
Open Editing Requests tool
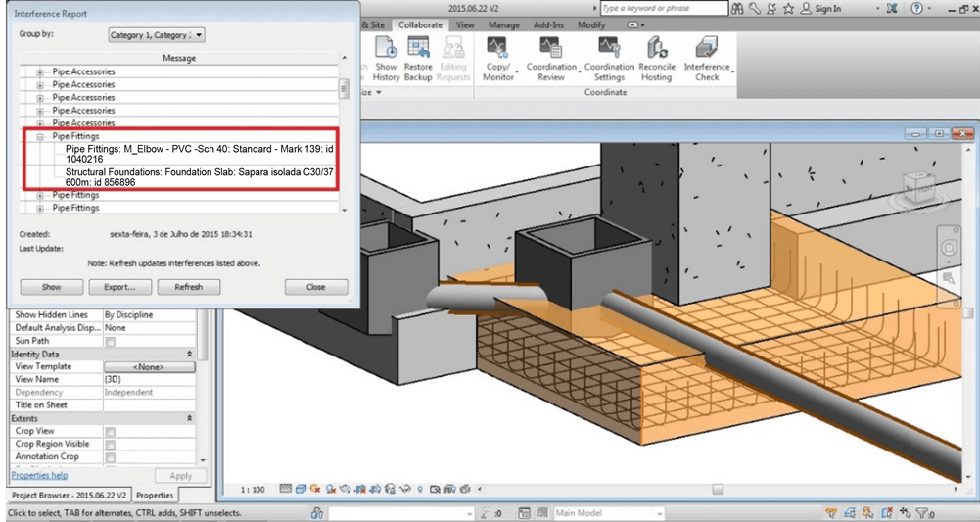coord(453,60)
